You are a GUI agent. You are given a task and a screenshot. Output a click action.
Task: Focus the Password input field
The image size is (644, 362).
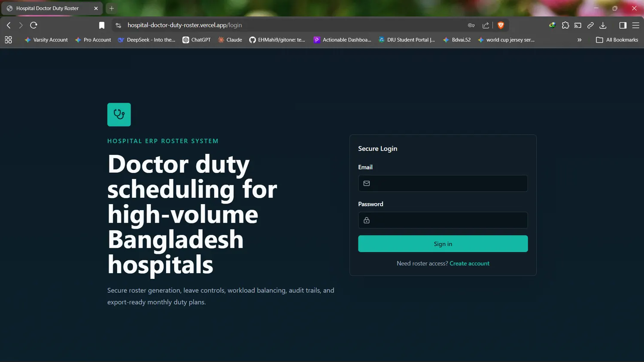point(443,220)
